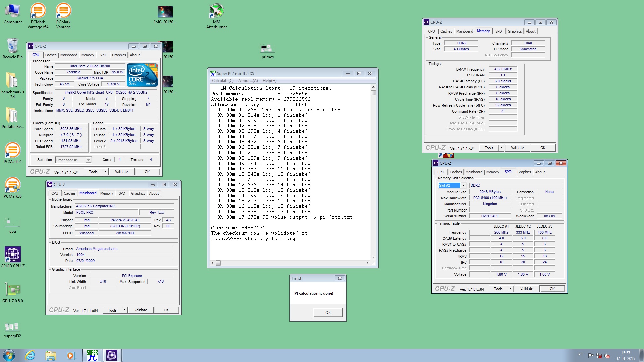Click the muted volume tray icon

[x=607, y=356]
